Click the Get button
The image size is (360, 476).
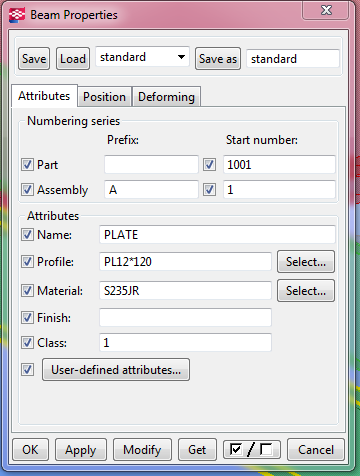click(197, 450)
